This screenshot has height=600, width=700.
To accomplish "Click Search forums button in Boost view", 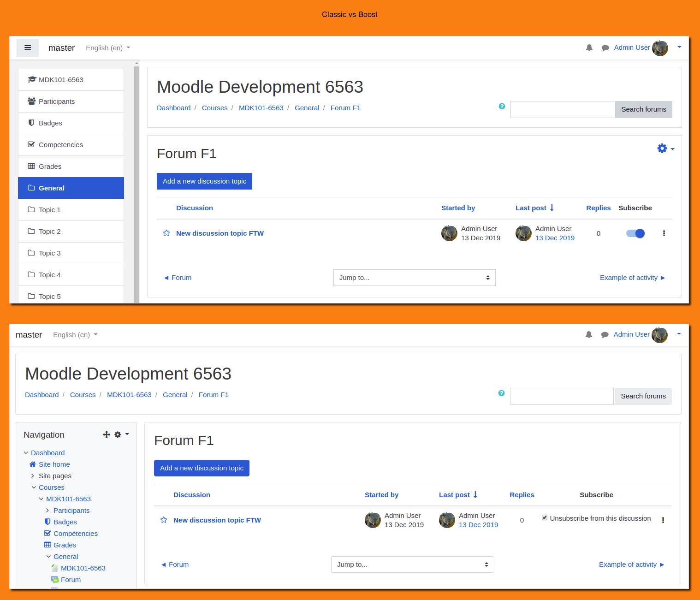I will [644, 110].
